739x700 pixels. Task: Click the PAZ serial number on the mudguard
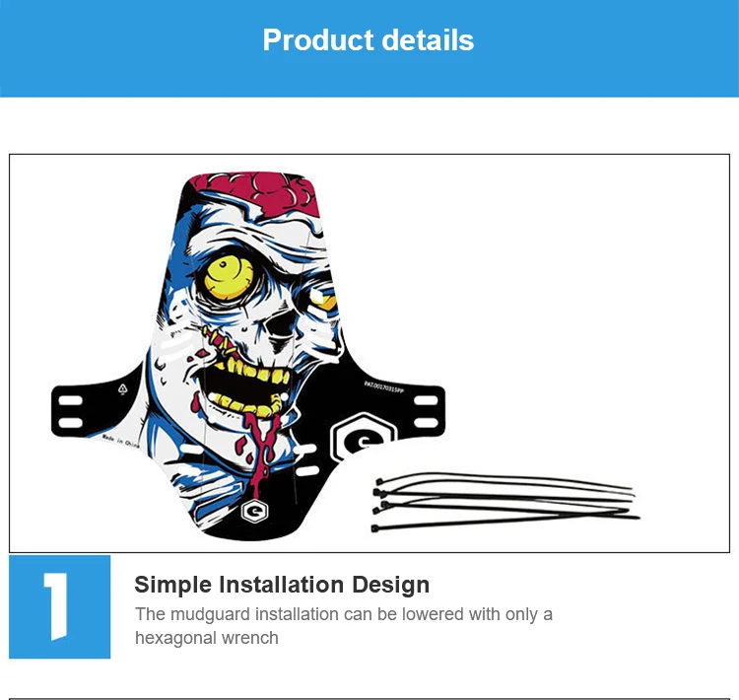pyautogui.click(x=383, y=387)
